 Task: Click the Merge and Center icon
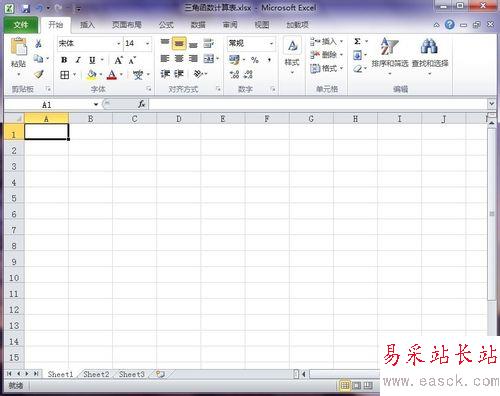click(x=209, y=59)
